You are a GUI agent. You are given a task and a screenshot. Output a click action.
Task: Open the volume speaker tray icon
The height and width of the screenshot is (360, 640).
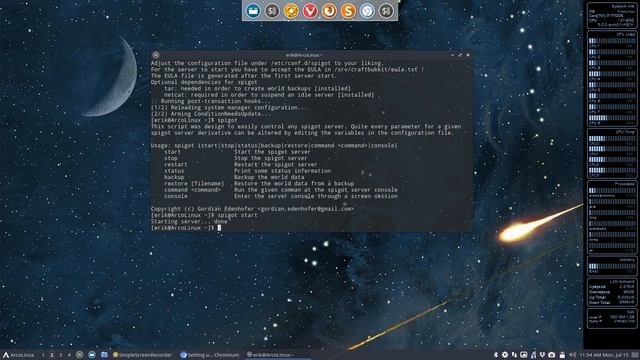(x=572, y=355)
